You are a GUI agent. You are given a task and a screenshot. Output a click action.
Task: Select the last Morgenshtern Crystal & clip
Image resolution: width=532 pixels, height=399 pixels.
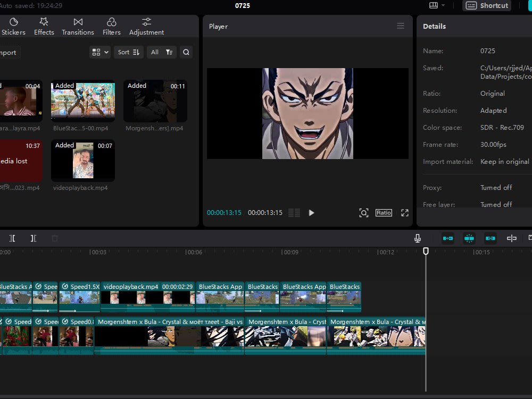(376, 336)
